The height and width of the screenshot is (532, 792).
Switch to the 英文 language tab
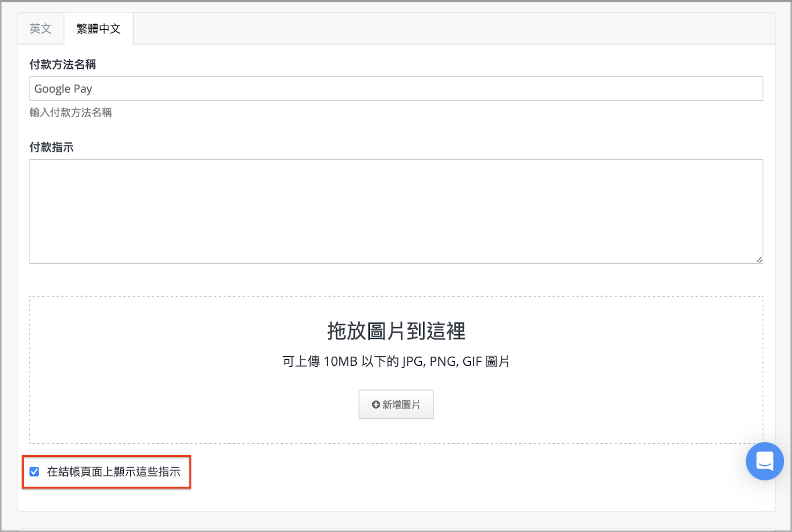41,29
